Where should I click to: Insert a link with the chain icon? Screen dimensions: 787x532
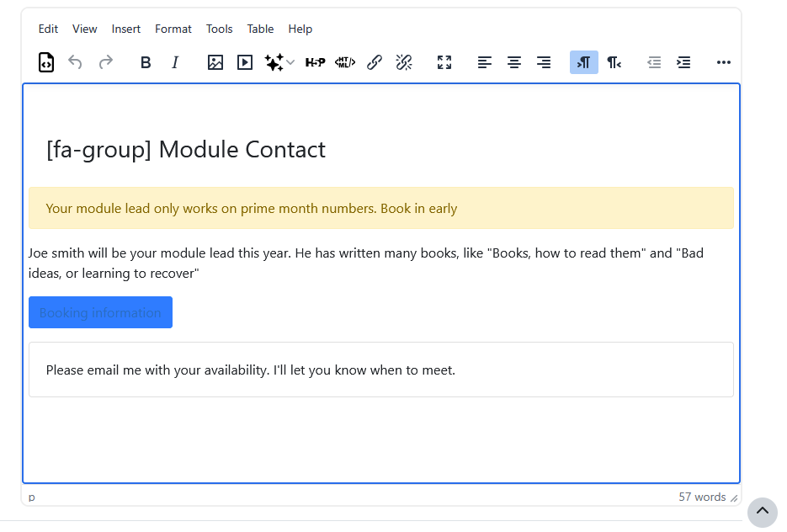(375, 62)
